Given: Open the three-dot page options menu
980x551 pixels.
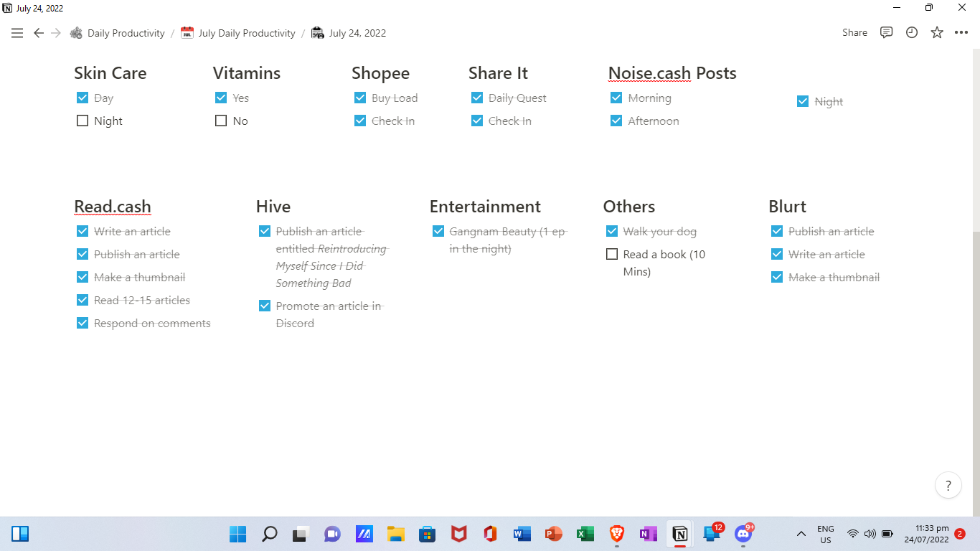Looking at the screenshot, I should tap(961, 33).
